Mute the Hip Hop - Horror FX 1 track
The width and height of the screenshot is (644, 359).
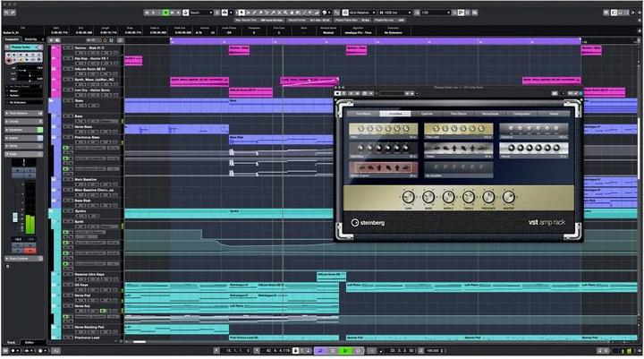pyautogui.click(x=65, y=58)
